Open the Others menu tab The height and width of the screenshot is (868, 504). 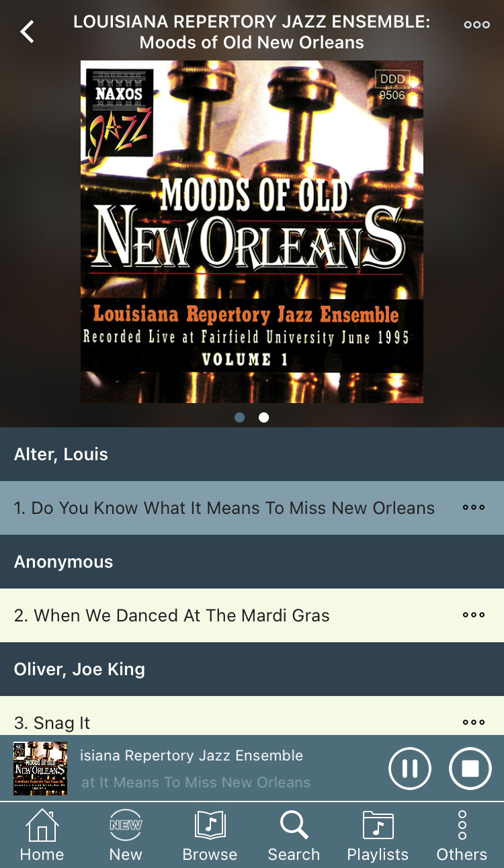462,835
